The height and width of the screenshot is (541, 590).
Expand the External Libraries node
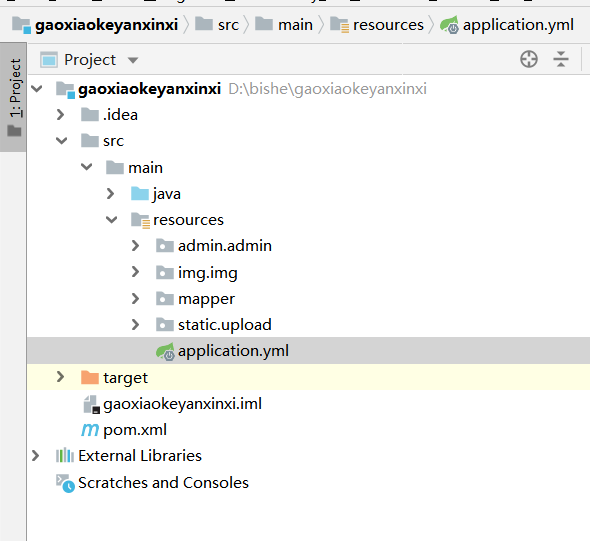35,456
